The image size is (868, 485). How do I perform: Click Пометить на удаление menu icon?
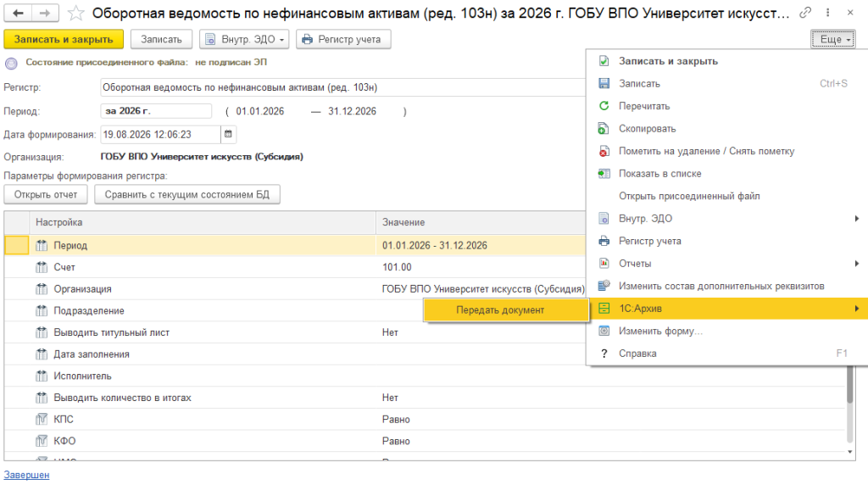604,151
